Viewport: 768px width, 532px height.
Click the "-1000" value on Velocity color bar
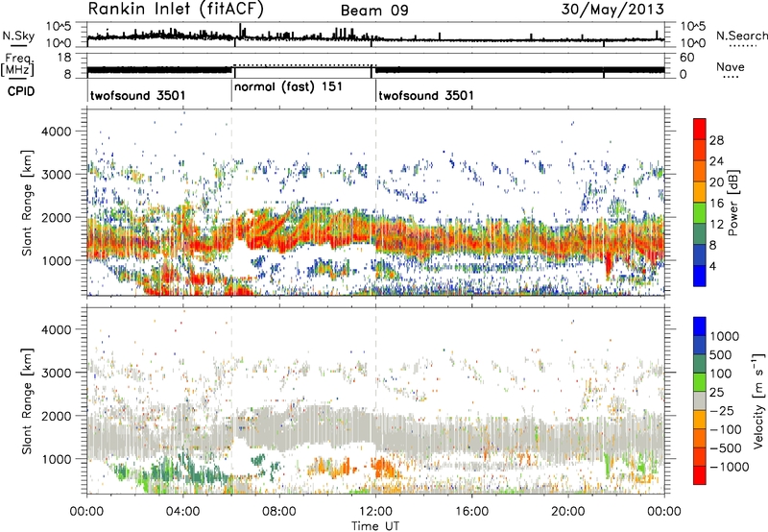pyautogui.click(x=729, y=467)
